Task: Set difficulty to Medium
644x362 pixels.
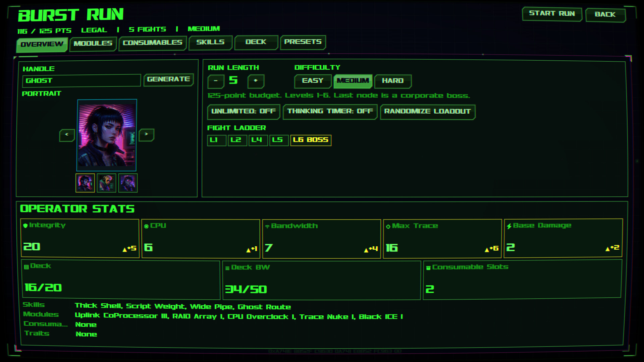Action: click(353, 81)
